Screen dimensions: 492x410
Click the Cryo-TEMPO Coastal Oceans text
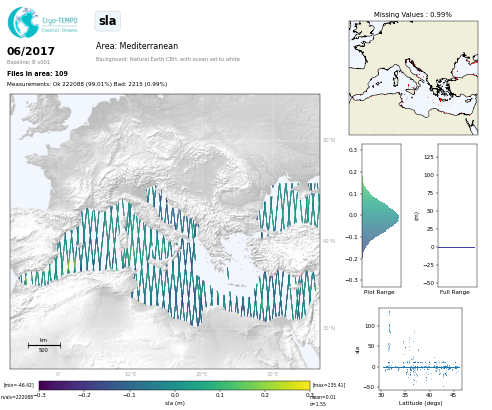(60, 25)
